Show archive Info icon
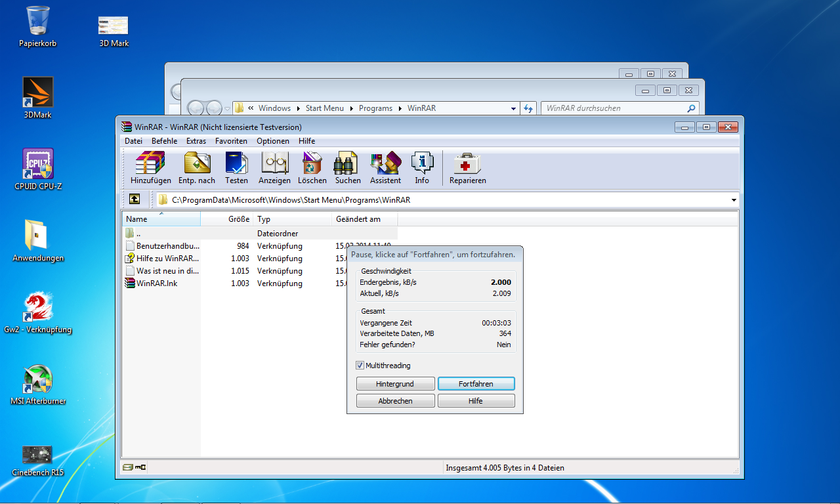The width and height of the screenshot is (840, 504). pyautogui.click(x=422, y=168)
